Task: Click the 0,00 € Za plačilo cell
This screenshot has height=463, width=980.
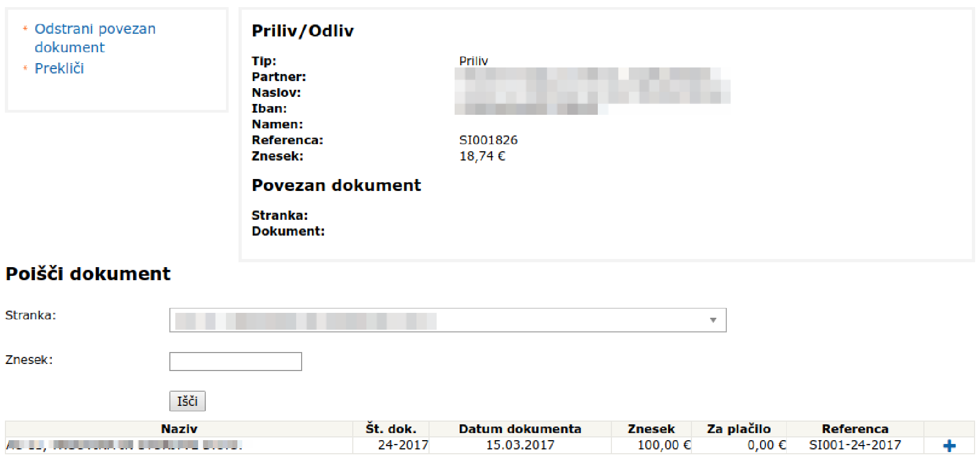Action: pos(766,445)
